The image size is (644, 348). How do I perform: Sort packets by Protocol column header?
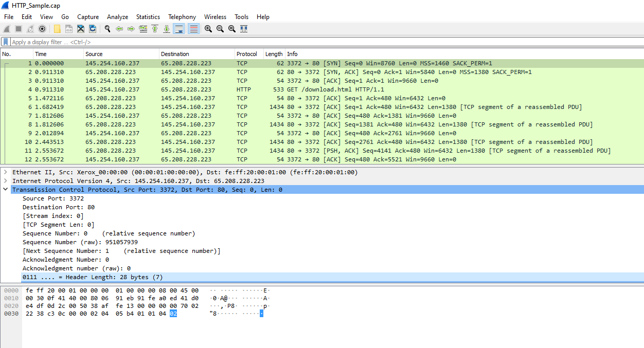[247, 54]
